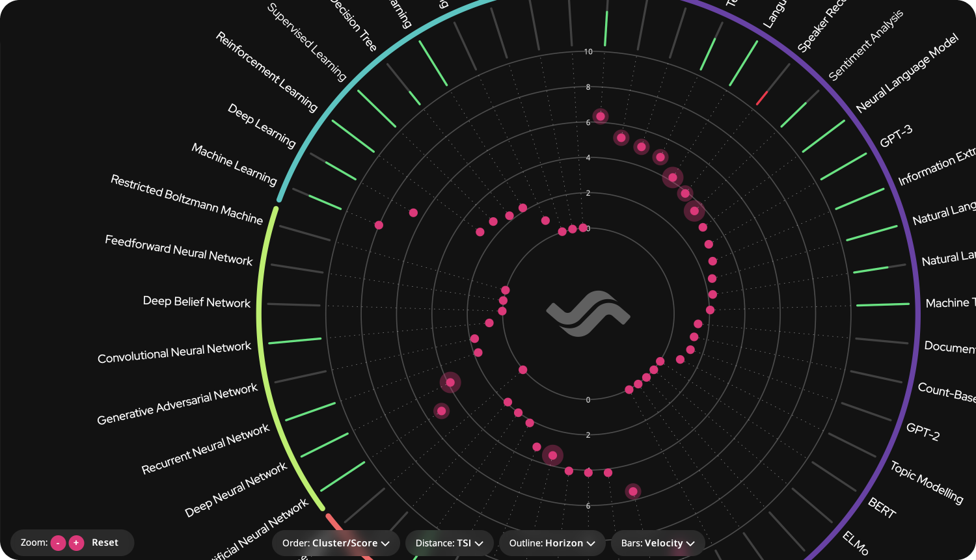The image size is (976, 560).
Task: Zoom in with the plus button
Action: coord(76,543)
